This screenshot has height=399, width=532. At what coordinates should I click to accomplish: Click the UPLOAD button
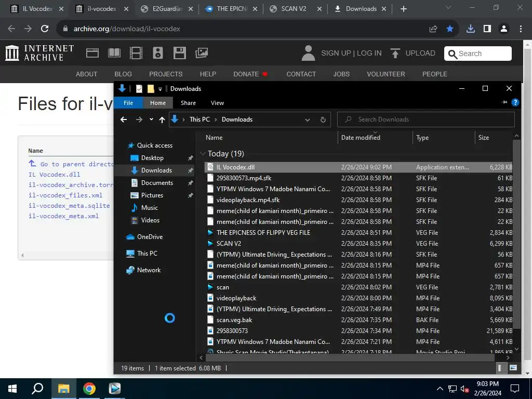click(413, 54)
